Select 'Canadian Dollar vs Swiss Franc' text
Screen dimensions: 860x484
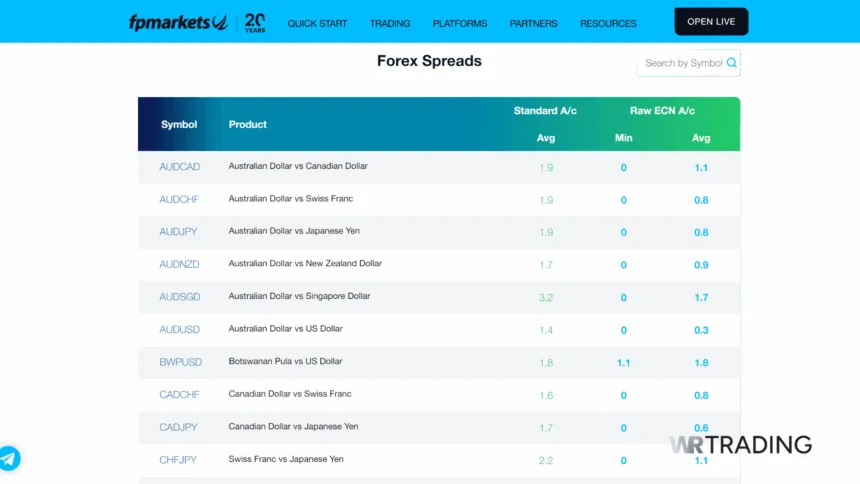tap(290, 393)
